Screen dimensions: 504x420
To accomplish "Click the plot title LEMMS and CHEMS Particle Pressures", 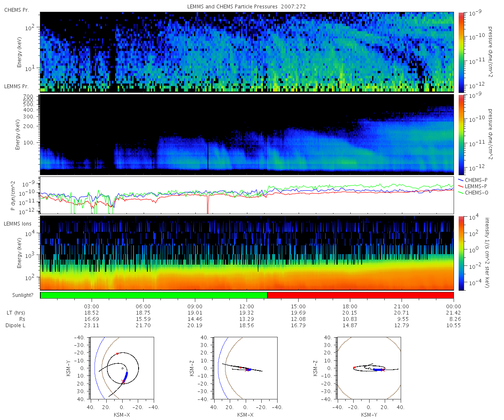I will coord(247,7).
